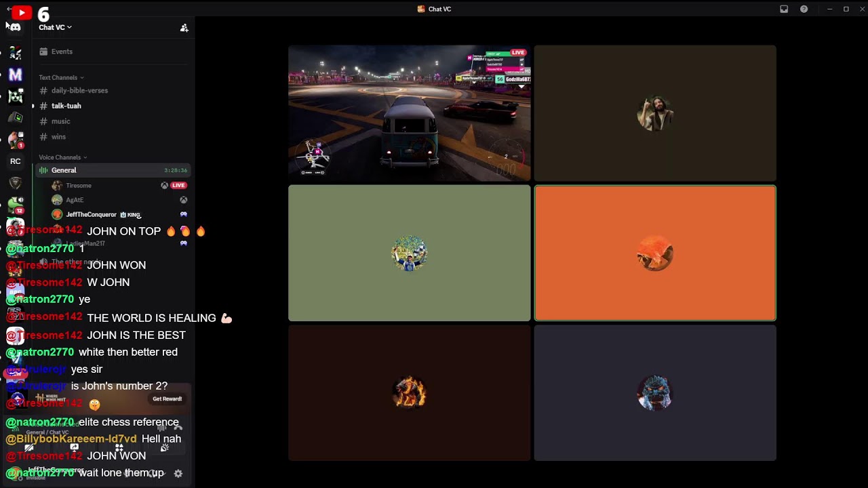Open the server showing a 12 notification badge

pos(15,205)
